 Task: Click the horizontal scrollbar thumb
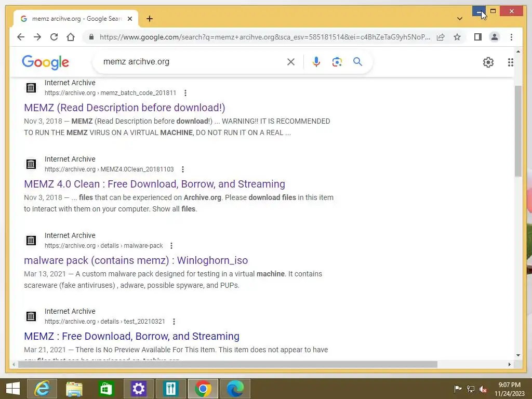(x=228, y=364)
